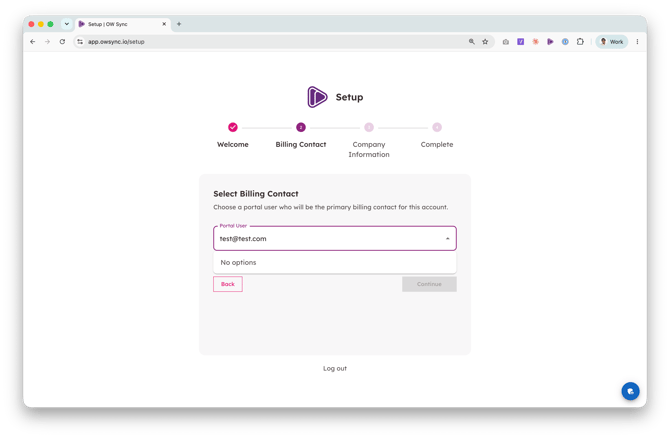Click the OW Sync purple extension icon

point(550,42)
